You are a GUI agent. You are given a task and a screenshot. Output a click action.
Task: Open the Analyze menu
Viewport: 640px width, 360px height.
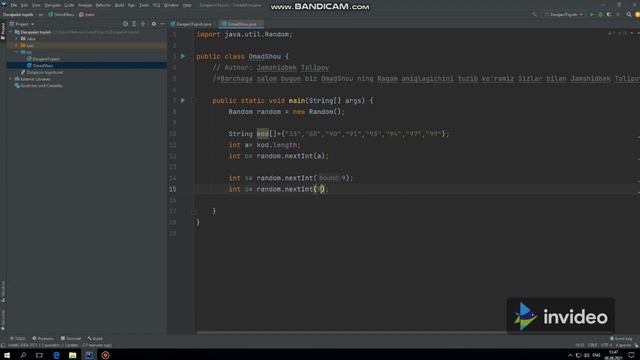[85, 5]
